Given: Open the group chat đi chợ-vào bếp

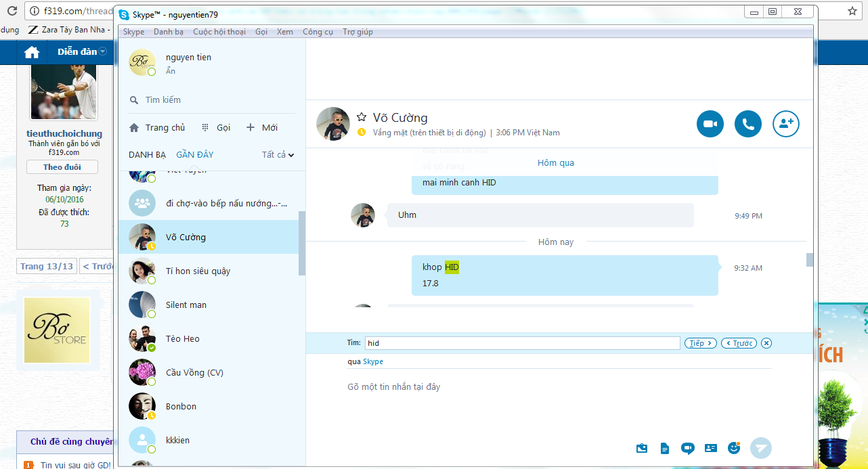Looking at the screenshot, I should [212, 203].
